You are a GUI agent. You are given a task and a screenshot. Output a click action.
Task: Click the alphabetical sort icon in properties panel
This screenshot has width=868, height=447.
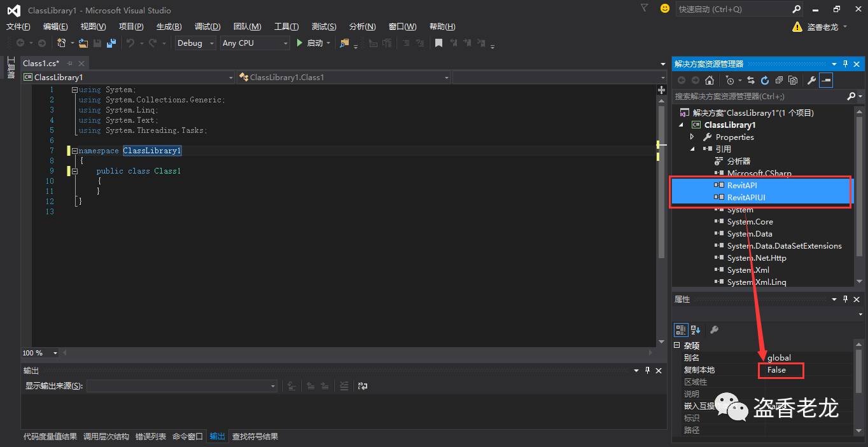tap(696, 329)
